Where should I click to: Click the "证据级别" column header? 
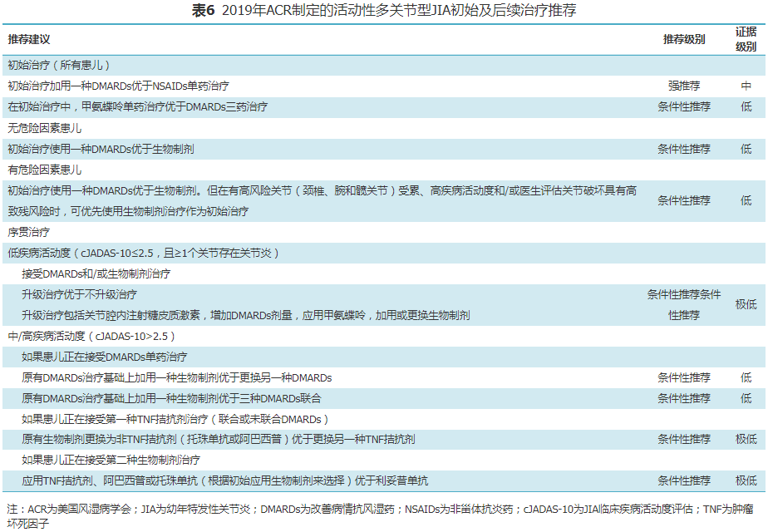click(x=746, y=39)
